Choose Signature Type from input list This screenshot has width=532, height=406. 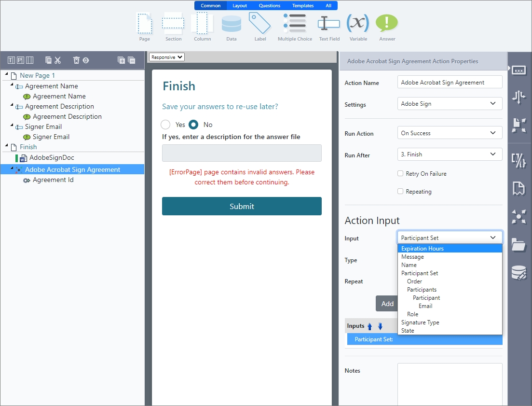pyautogui.click(x=450, y=322)
